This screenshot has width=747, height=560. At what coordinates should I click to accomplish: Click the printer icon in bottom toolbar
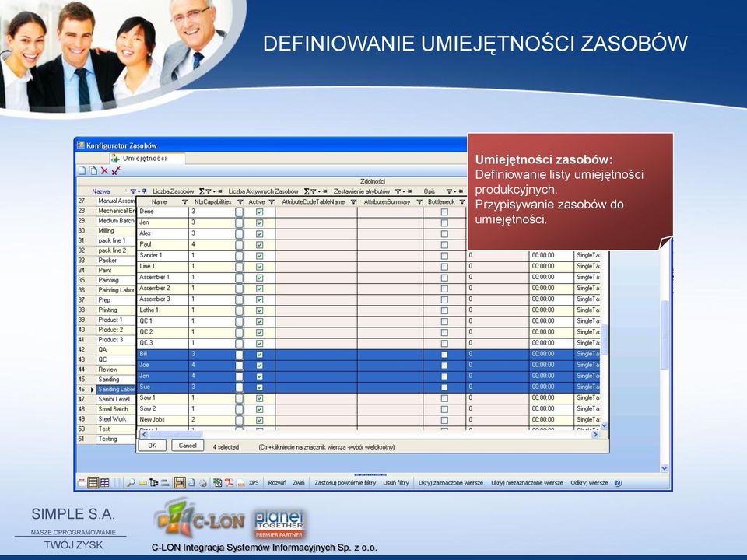click(x=203, y=483)
